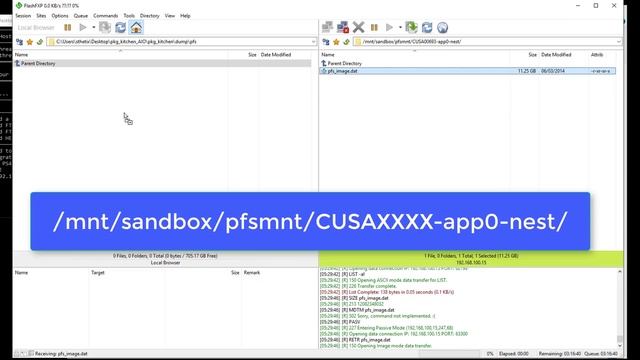Click the FlashFXP app icon in title bar
Screen dimensions: 640x360
18,6
